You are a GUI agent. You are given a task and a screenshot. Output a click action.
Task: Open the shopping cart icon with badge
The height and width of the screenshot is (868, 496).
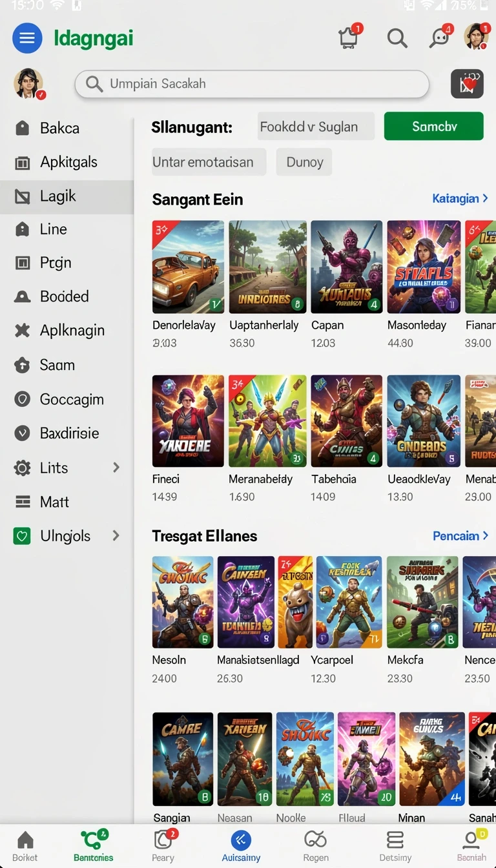[349, 37]
